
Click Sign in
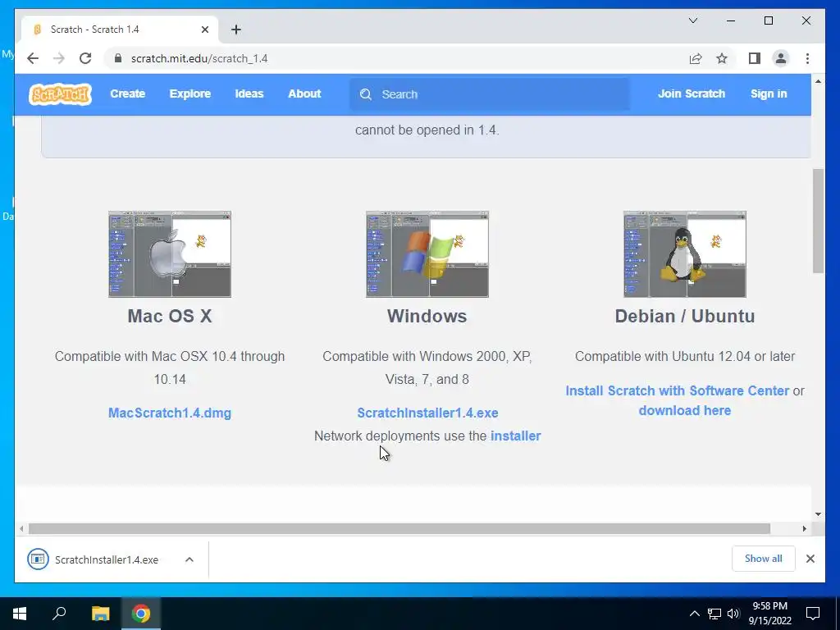(x=769, y=94)
